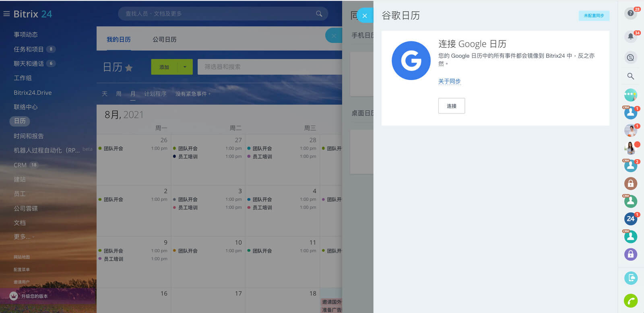This screenshot has height=313, width=644.
Task: Click the large Google G logo
Action: pos(411,60)
